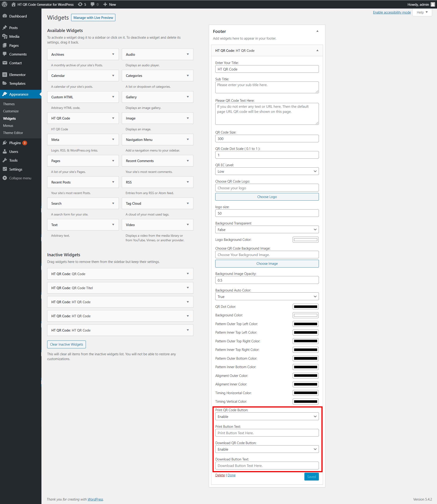
Task: Click the Media icon in sidebar
Action: pos(5,36)
